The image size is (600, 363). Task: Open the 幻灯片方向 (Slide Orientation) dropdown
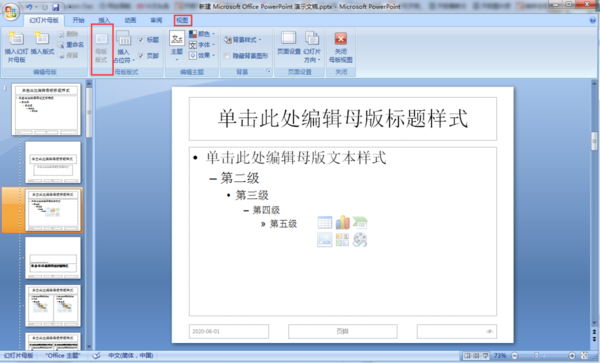[311, 47]
